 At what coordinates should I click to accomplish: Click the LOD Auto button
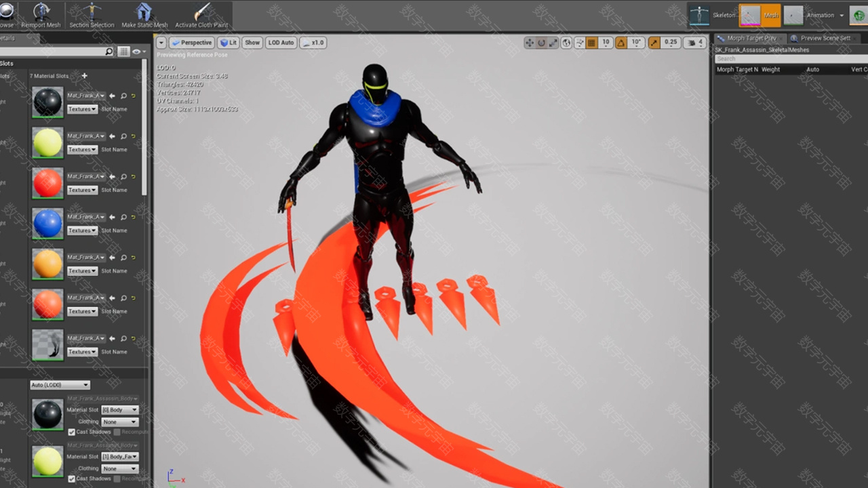pyautogui.click(x=281, y=43)
